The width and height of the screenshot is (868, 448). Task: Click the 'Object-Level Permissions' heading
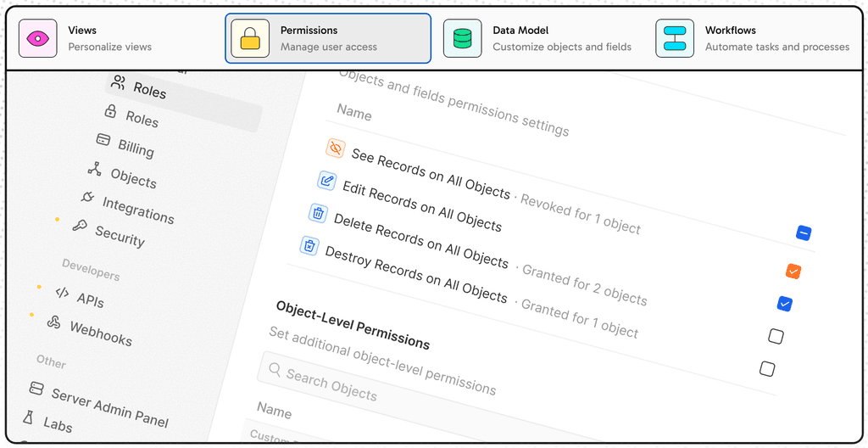(353, 325)
